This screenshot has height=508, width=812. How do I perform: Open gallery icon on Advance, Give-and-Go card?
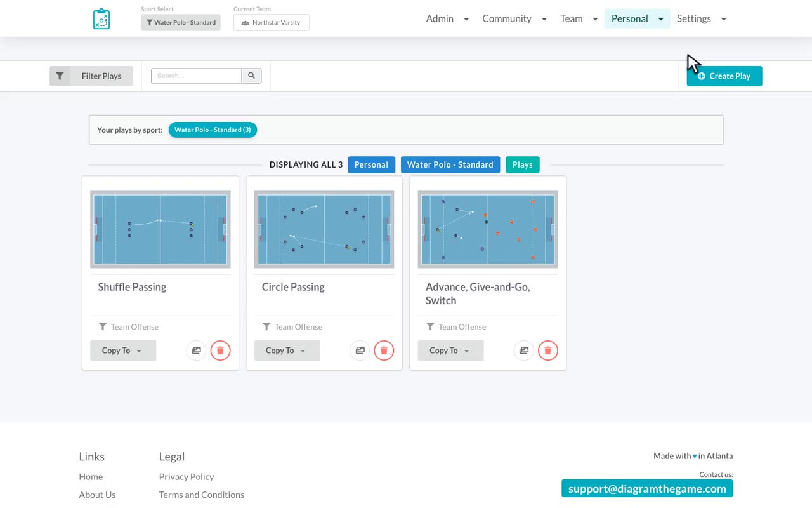[524, 351]
